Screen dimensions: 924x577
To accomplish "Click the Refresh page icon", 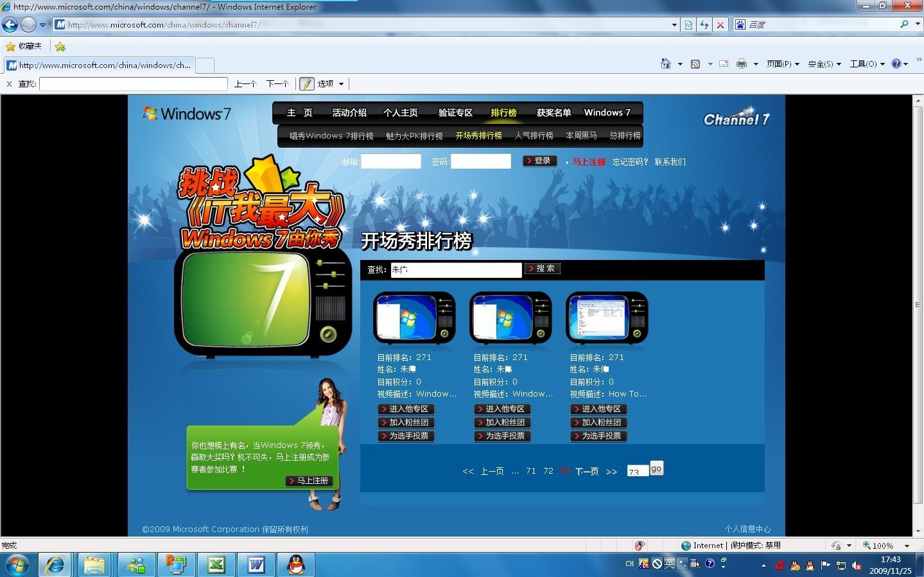I will click(x=704, y=25).
